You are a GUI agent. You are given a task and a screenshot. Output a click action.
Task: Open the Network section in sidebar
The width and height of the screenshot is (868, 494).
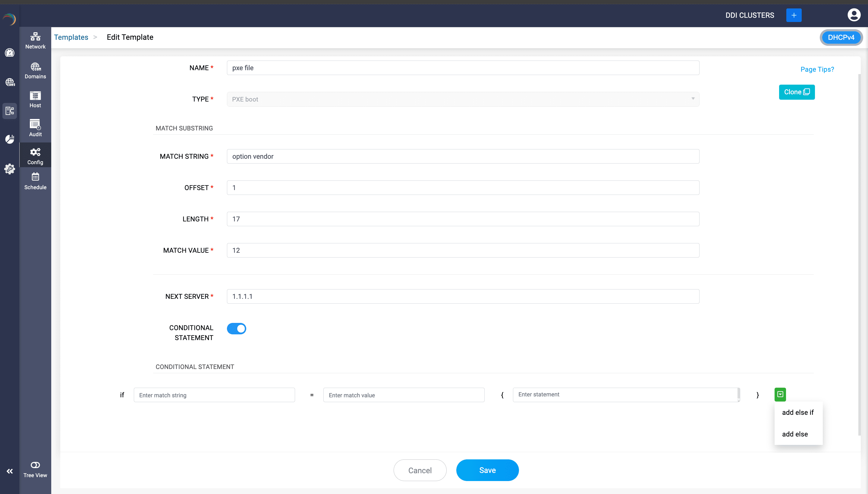(x=35, y=40)
